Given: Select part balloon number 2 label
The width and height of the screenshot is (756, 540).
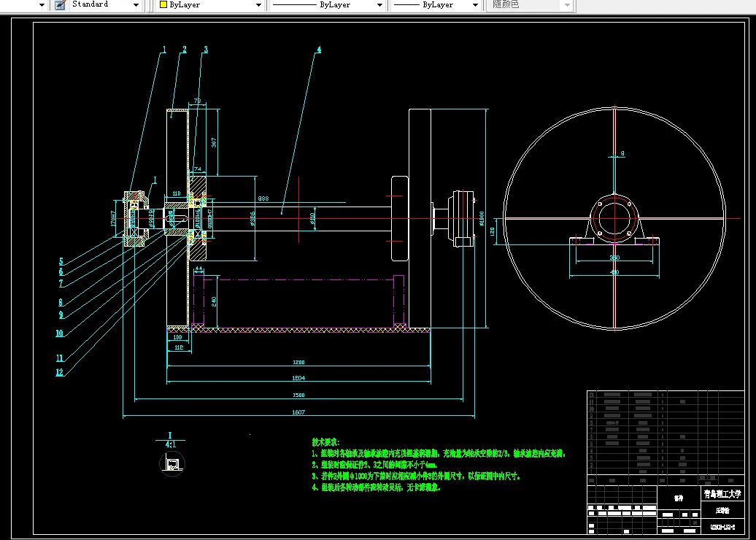Looking at the screenshot, I should tap(184, 50).
